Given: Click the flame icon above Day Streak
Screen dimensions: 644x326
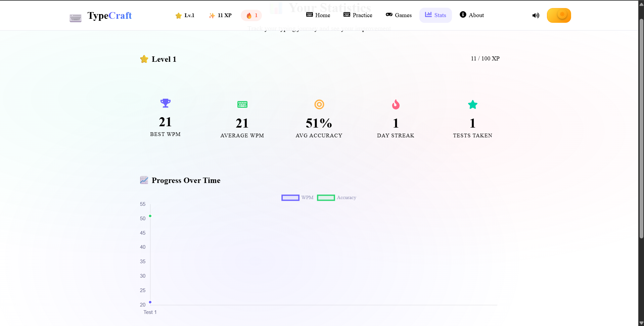Looking at the screenshot, I should 396,104.
